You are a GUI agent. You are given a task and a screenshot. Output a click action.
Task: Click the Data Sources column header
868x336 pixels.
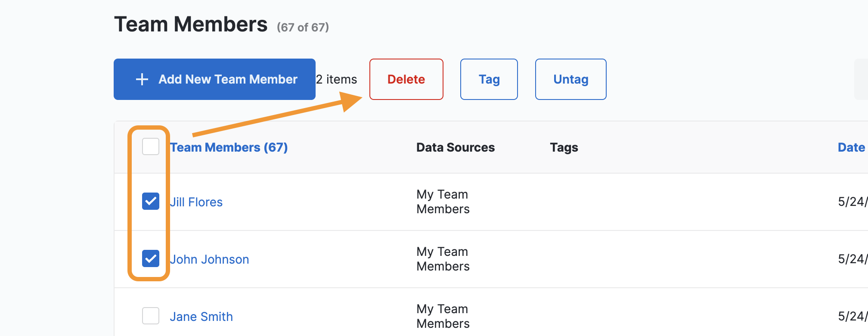click(455, 147)
